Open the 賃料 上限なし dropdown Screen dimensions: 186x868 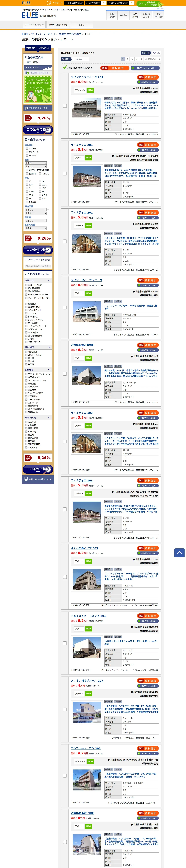click(36, 167)
